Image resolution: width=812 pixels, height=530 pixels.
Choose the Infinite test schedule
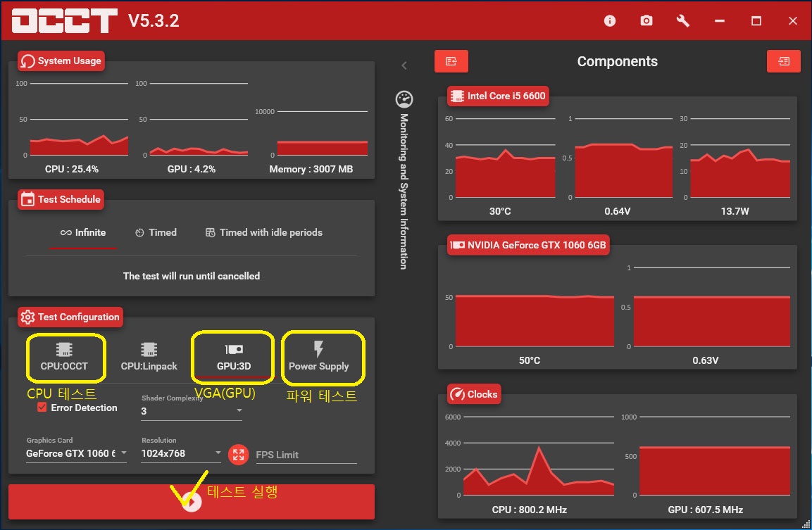(83, 233)
